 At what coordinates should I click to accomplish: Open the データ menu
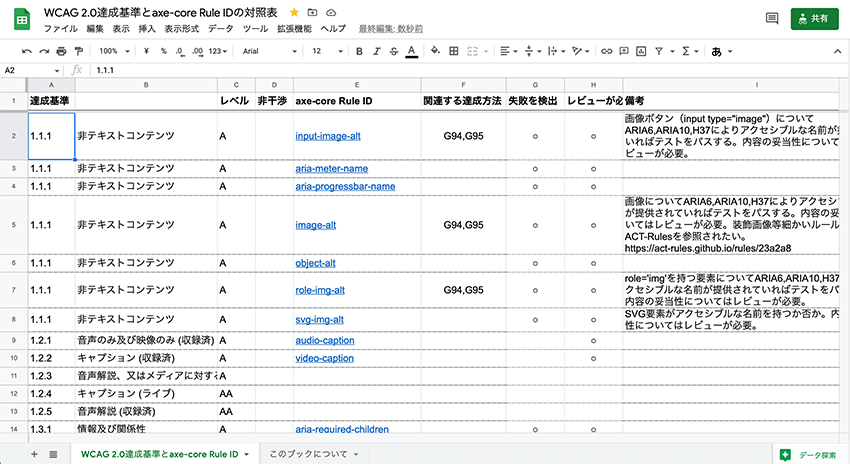coord(221,29)
